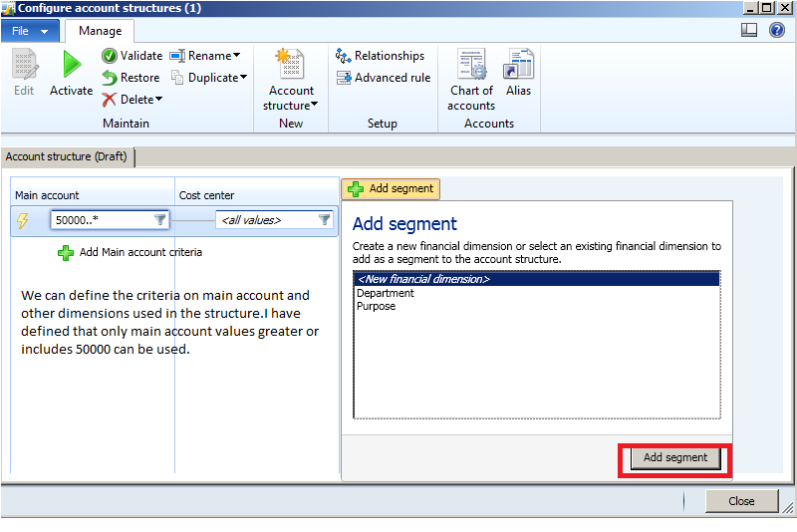This screenshot has height=532, width=797.
Task: Click the Duplicate pages icon
Action: click(177, 78)
